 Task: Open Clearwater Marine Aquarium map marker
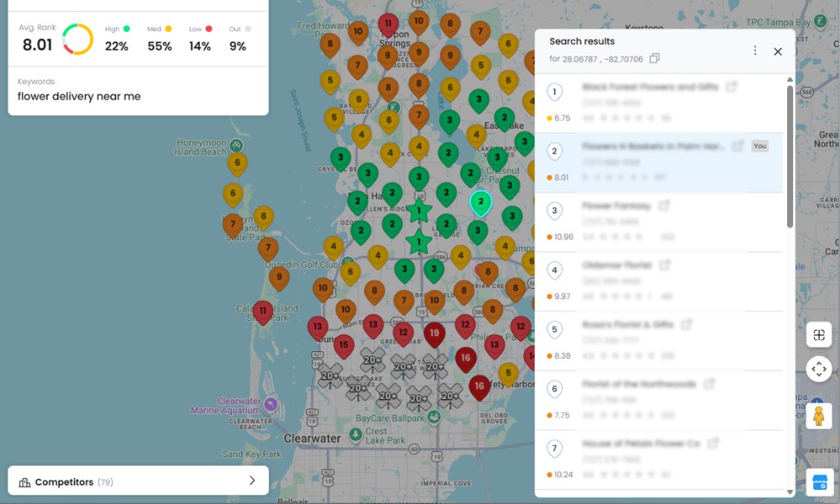click(270, 404)
